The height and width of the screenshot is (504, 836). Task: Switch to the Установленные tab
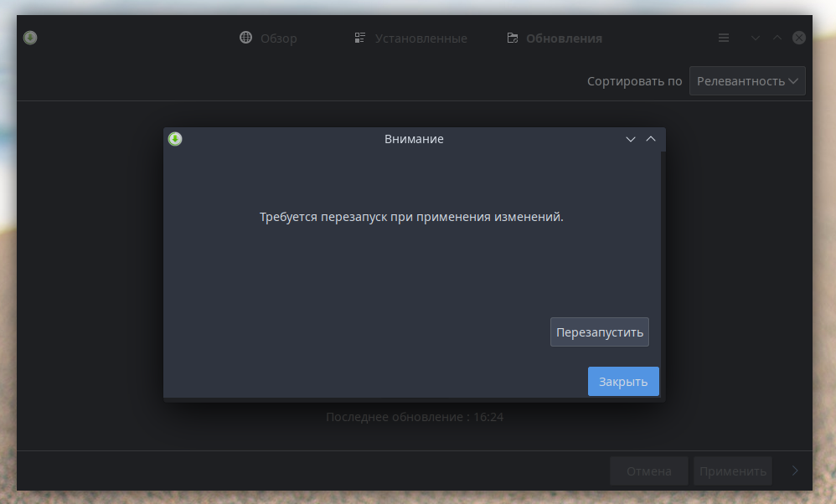coord(411,38)
